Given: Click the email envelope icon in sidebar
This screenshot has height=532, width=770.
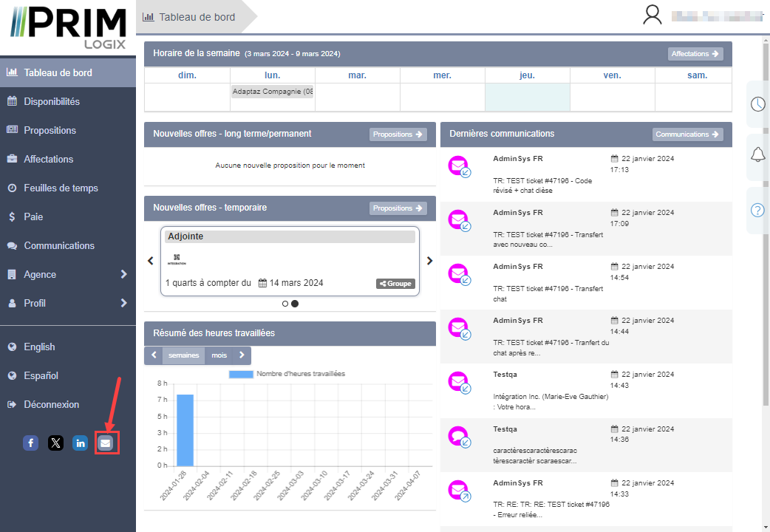Looking at the screenshot, I should click(106, 443).
